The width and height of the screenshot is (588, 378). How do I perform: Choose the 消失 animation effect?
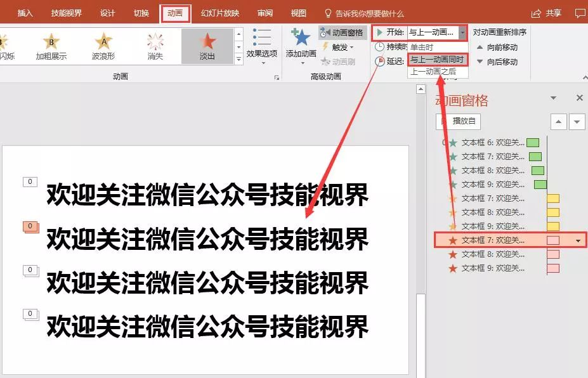pos(155,46)
